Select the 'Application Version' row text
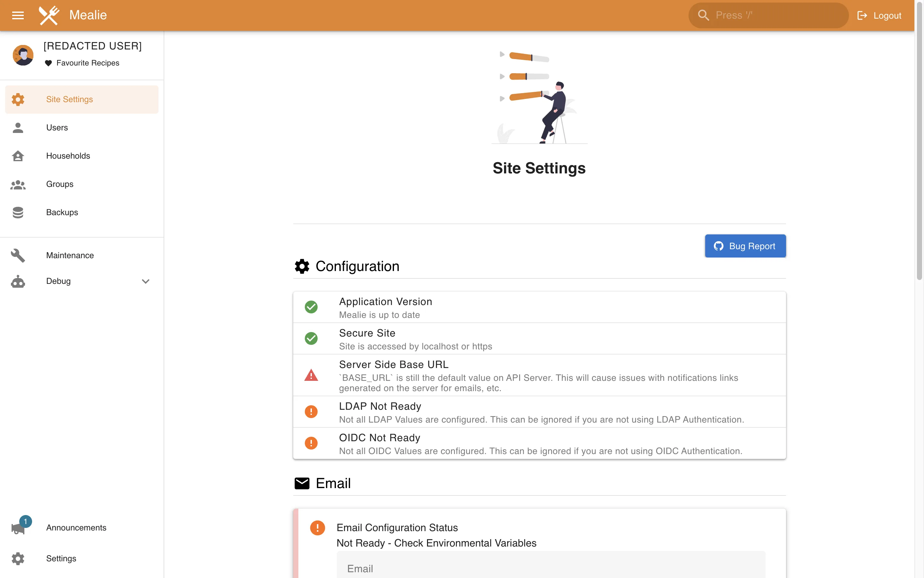The image size is (924, 578). [386, 302]
